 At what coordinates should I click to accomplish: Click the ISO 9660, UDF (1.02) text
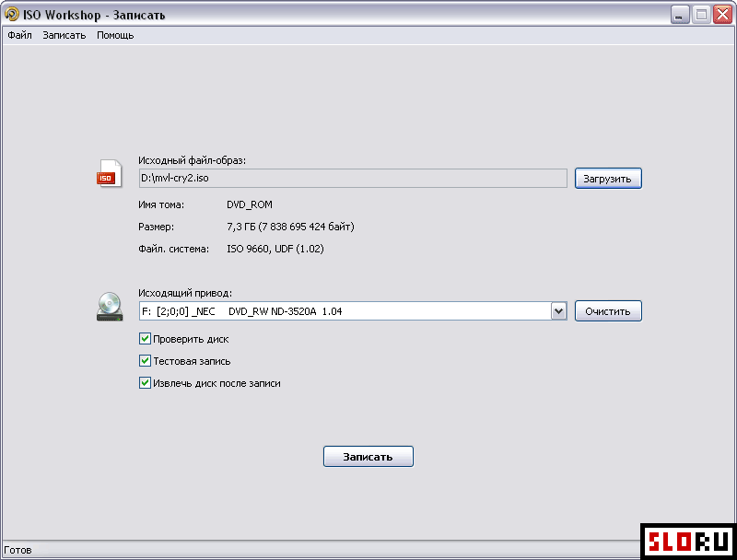[275, 249]
